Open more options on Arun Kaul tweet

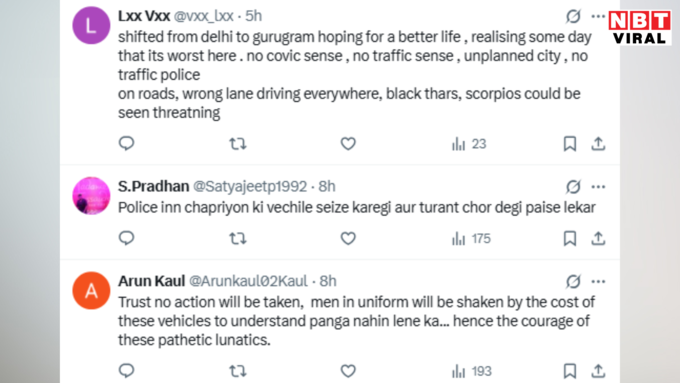[x=598, y=282]
